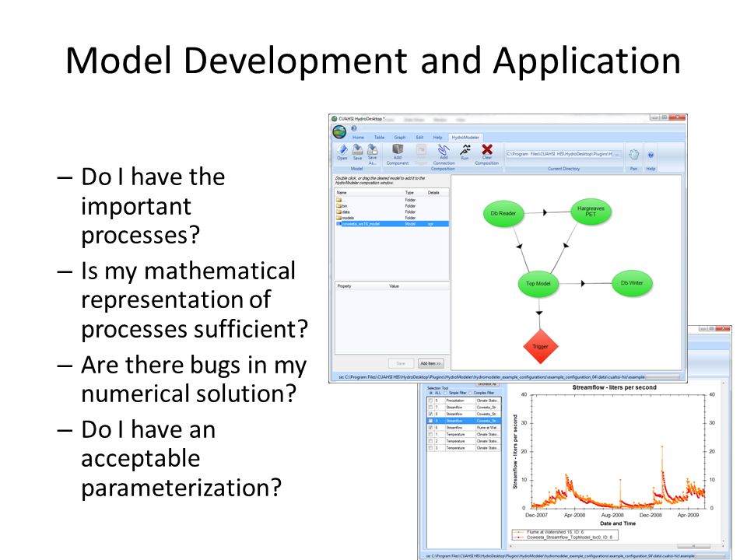Click the Save model icon
Image resolution: width=747 pixels, height=560 pixels.
pyautogui.click(x=357, y=149)
